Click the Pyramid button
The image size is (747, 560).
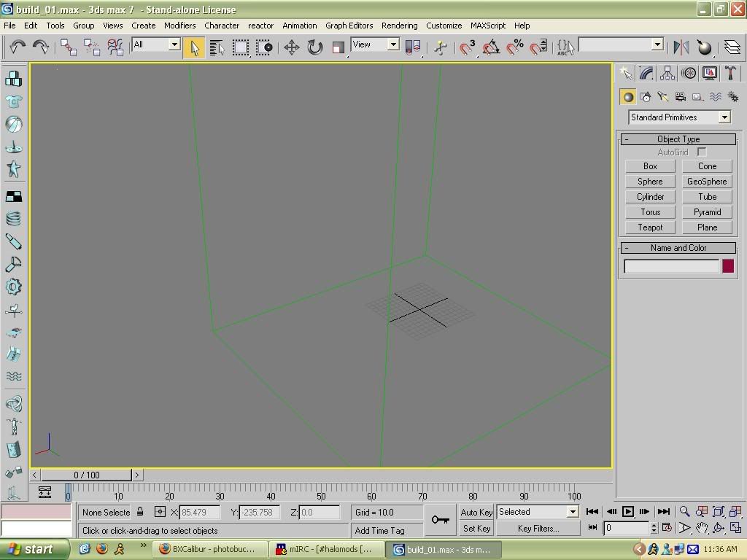tap(707, 212)
